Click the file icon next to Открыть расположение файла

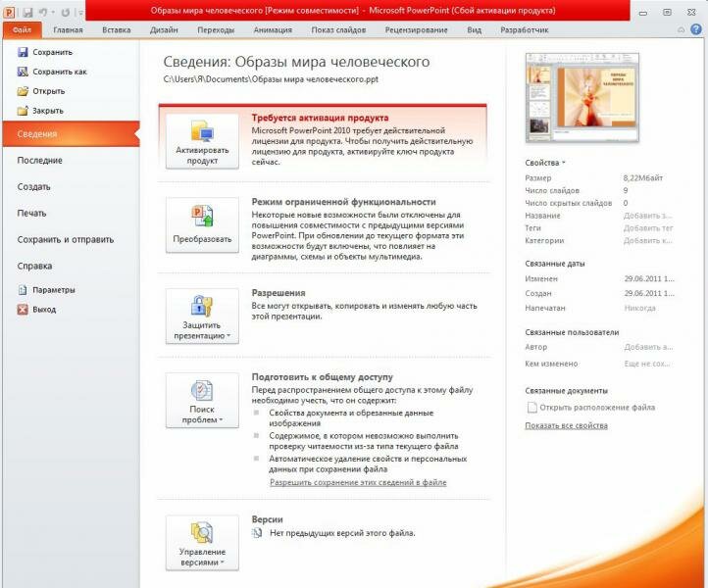click(531, 407)
